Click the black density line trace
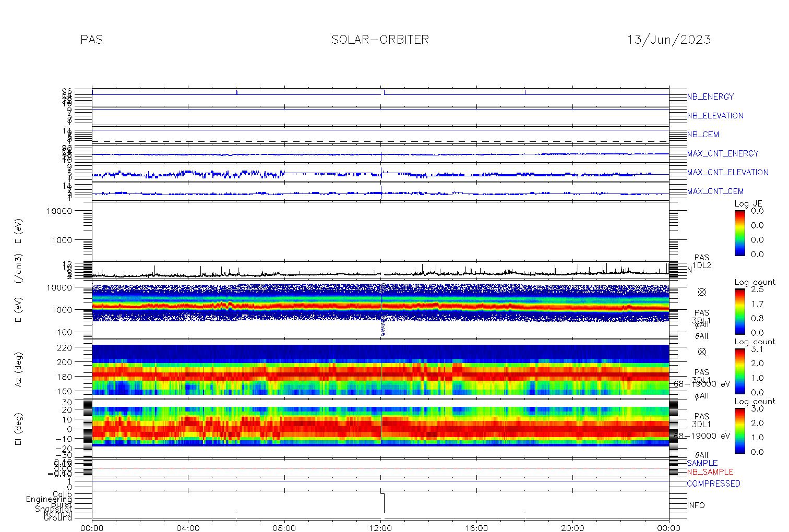This screenshot has width=789, height=532. (380, 273)
